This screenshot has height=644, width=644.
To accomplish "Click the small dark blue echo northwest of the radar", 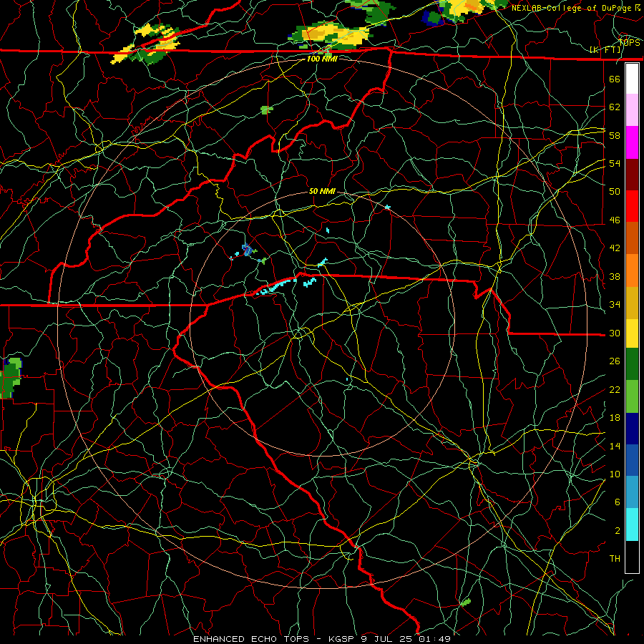I will 247,250.
